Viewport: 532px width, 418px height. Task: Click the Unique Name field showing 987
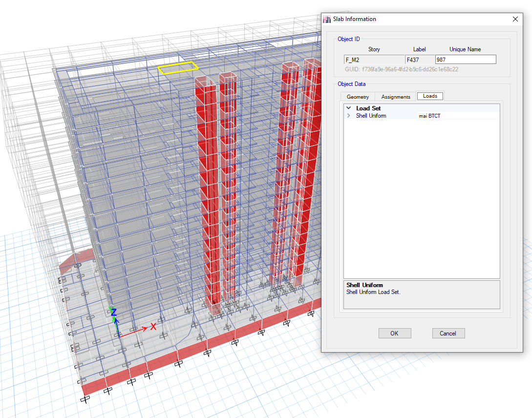(466, 60)
